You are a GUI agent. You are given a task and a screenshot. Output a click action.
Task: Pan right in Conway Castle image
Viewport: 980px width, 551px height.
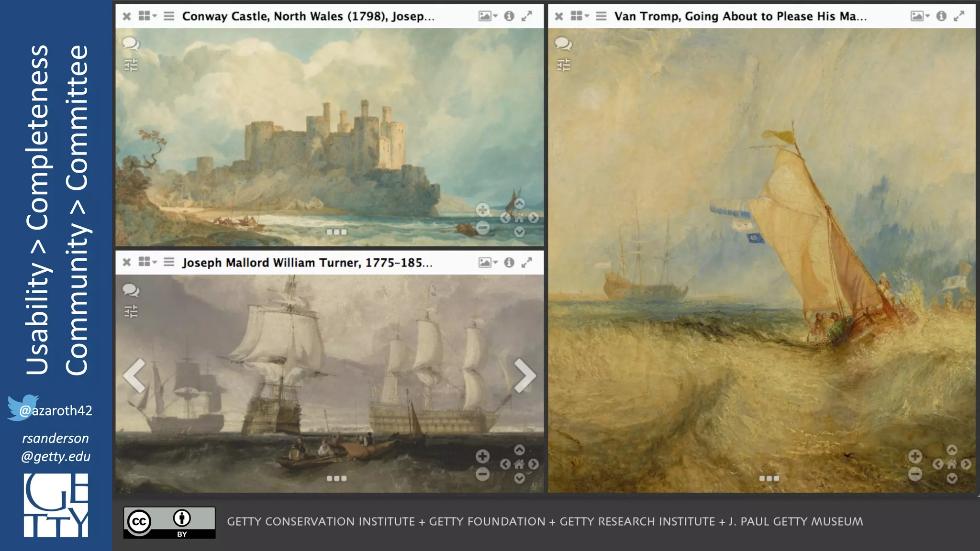point(534,218)
